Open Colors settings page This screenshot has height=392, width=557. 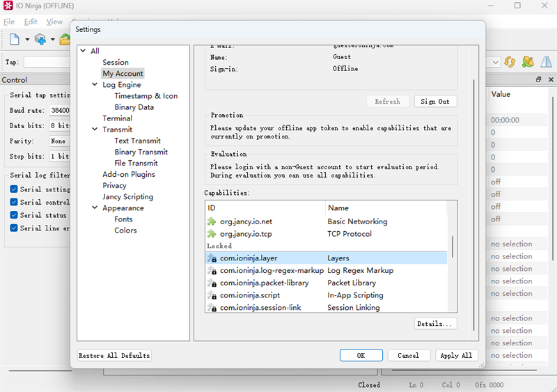pyautogui.click(x=125, y=230)
